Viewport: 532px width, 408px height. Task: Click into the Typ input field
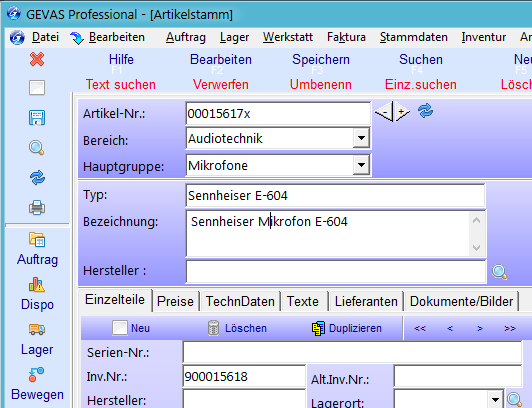pyautogui.click(x=335, y=195)
